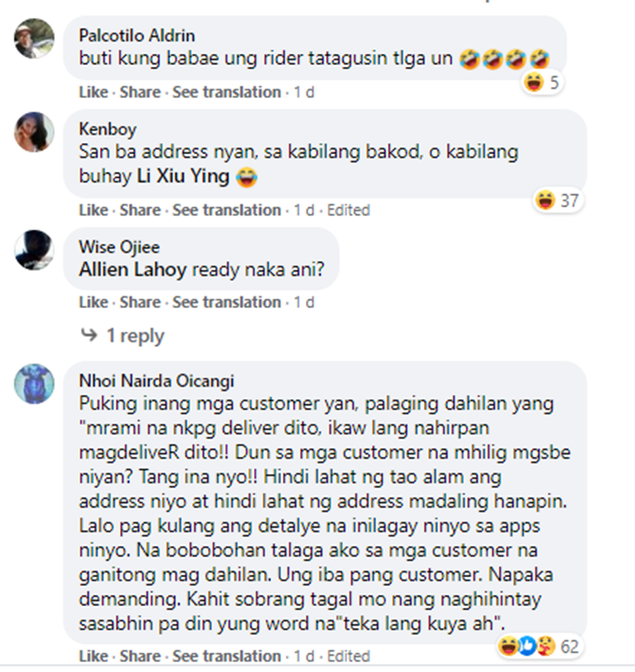Open Nhoi Nairda Oicangi's profile avatar
This screenshot has width=635, height=672.
click(x=35, y=383)
